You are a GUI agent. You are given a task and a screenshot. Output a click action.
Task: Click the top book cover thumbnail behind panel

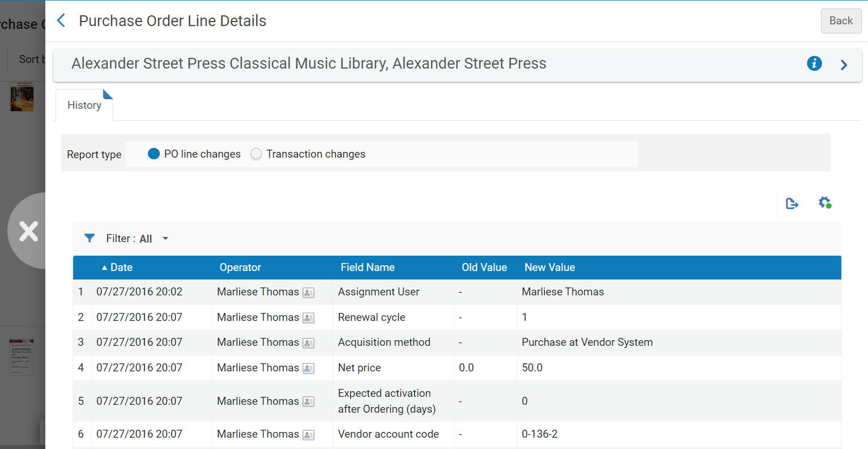[x=22, y=96]
